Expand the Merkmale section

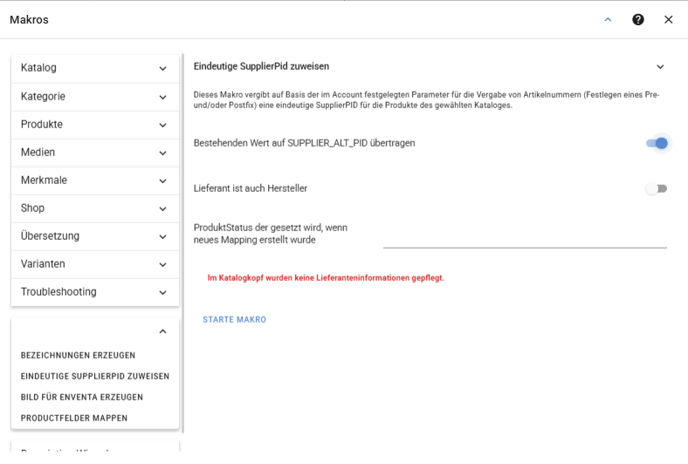tap(95, 180)
